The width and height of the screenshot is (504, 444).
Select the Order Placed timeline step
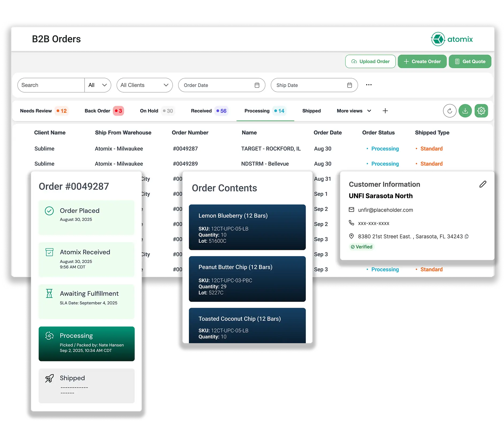(x=86, y=218)
